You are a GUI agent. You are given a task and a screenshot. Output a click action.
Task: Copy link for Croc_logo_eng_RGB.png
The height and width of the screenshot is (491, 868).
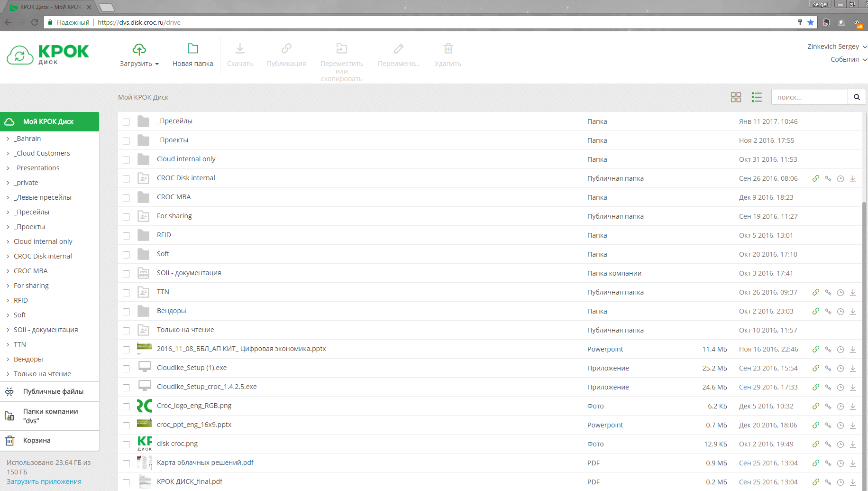[x=816, y=407]
